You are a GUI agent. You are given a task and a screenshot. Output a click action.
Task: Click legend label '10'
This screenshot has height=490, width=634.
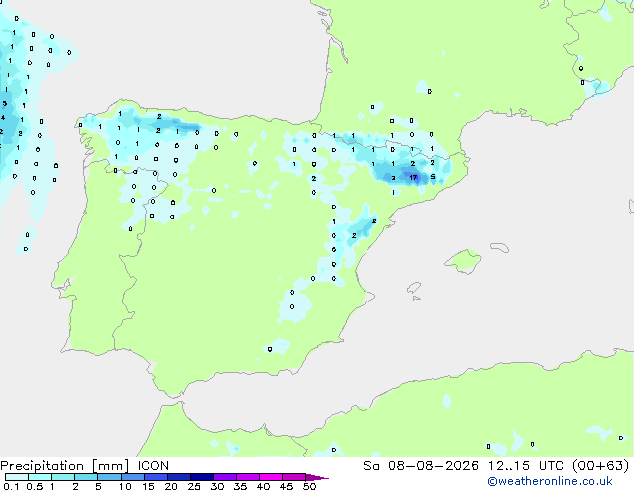[x=125, y=486]
